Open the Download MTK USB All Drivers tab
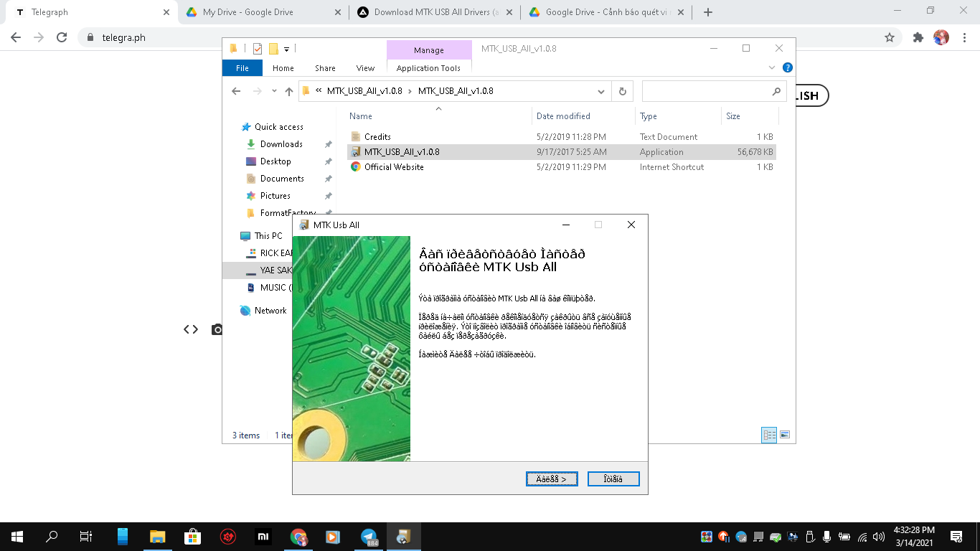Image resolution: width=980 pixels, height=551 pixels. click(436, 12)
